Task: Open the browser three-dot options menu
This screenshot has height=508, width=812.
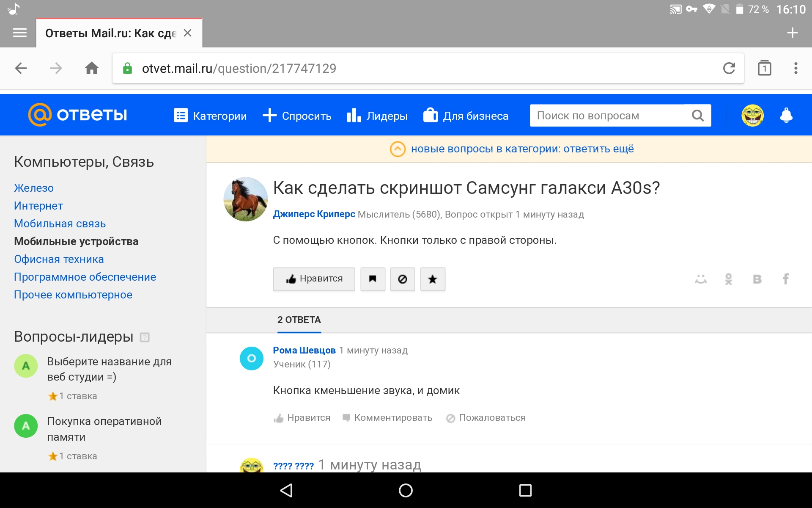Action: tap(796, 68)
